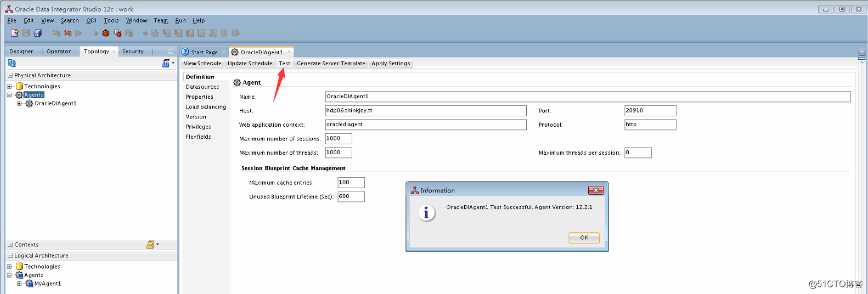Select the Datasources side tab
Viewport: 868px width, 294px height.
click(x=202, y=87)
